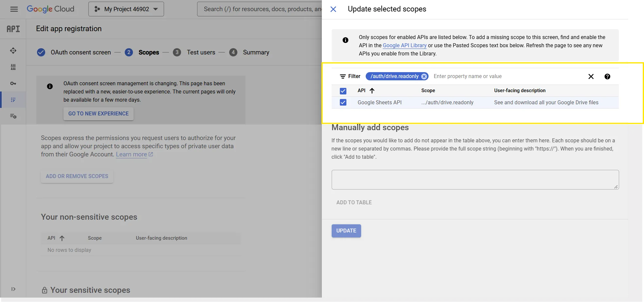Click the API section icon in the sidebar
644x302 pixels.
[13, 29]
